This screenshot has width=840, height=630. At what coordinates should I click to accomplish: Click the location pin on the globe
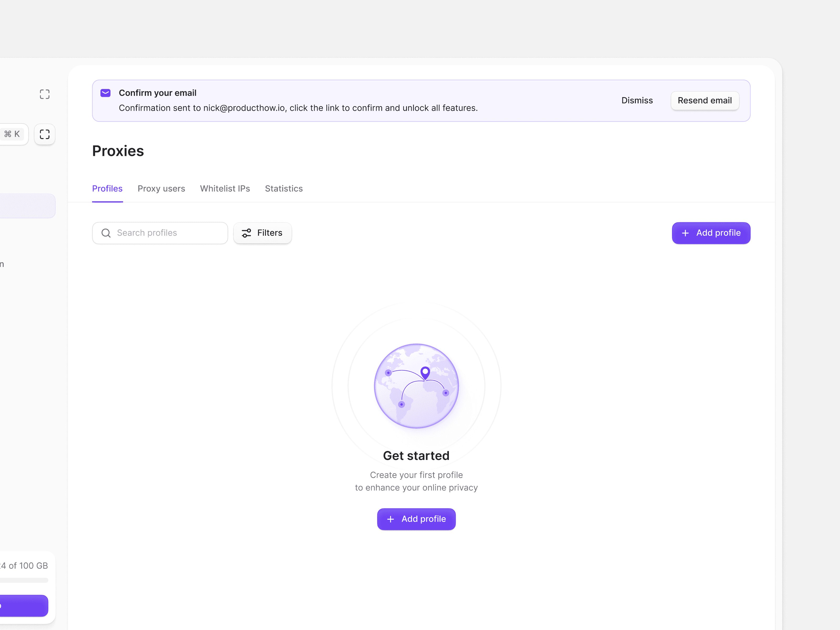coord(425,372)
